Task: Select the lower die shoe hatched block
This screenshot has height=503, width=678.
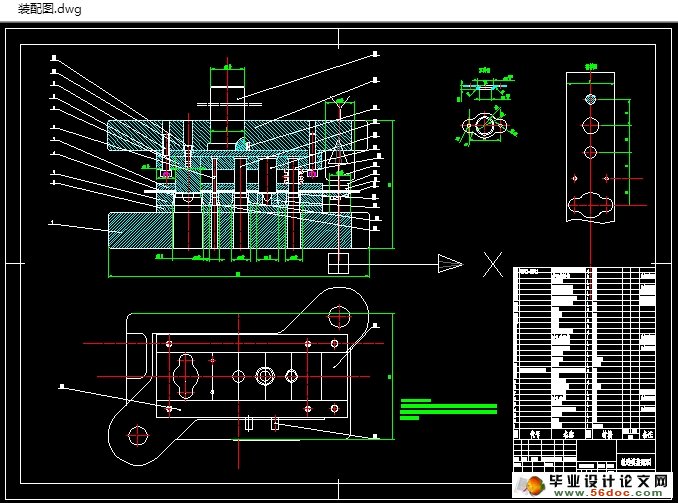Action: 130,232
